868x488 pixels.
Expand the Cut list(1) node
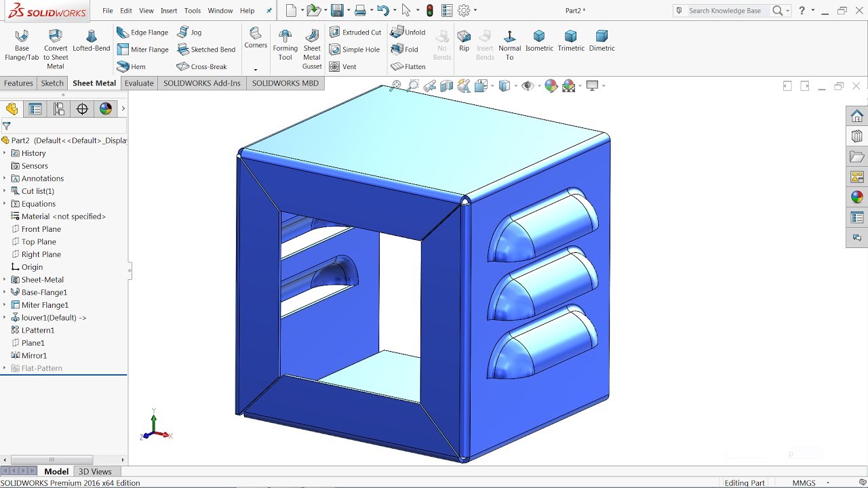click(4, 191)
